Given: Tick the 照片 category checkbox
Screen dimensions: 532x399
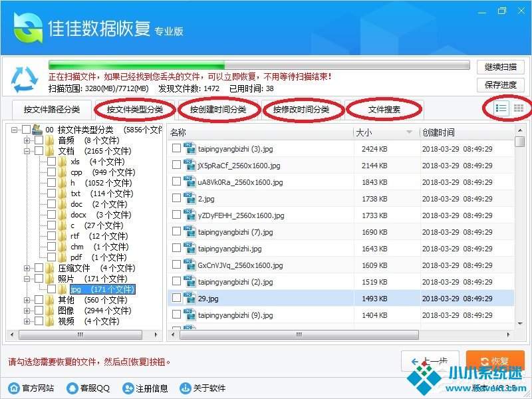Looking at the screenshot, I should click(39, 279).
